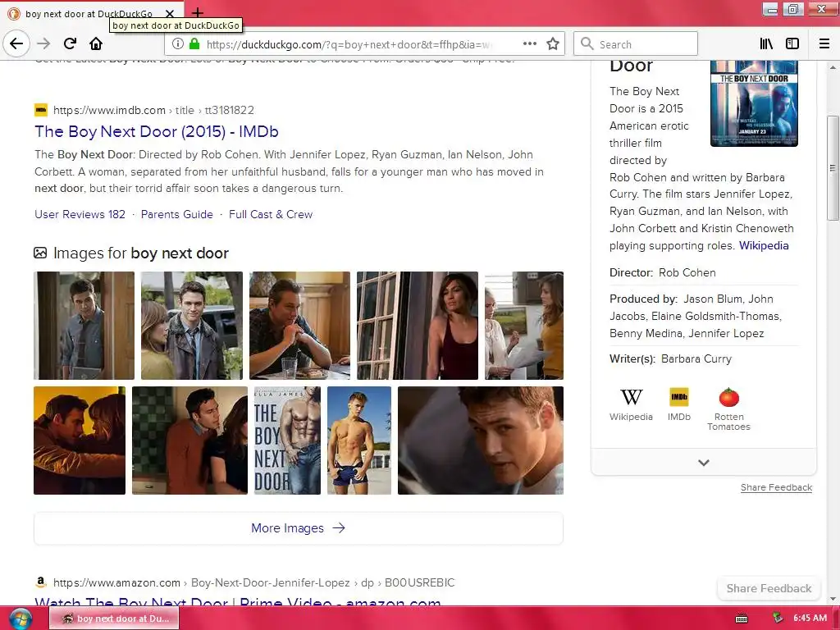
Task: Open thumbnail of couple in kitchen
Action: [x=189, y=441]
